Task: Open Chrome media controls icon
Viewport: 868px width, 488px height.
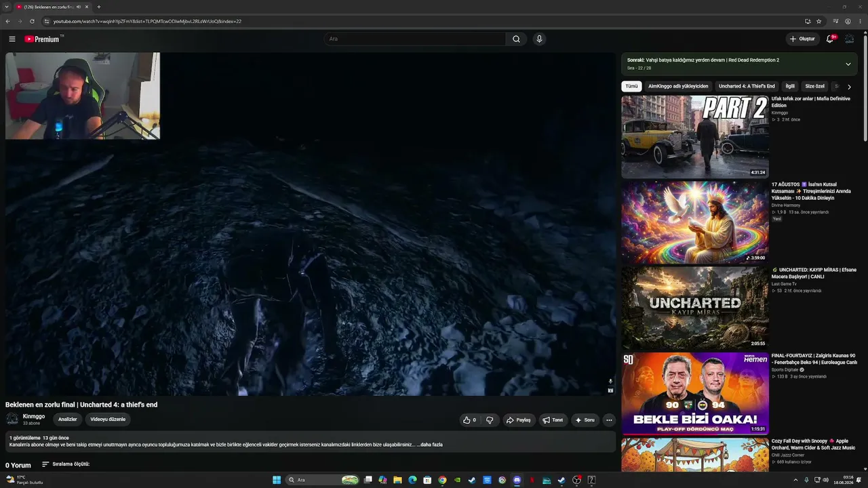Action: pyautogui.click(x=835, y=21)
